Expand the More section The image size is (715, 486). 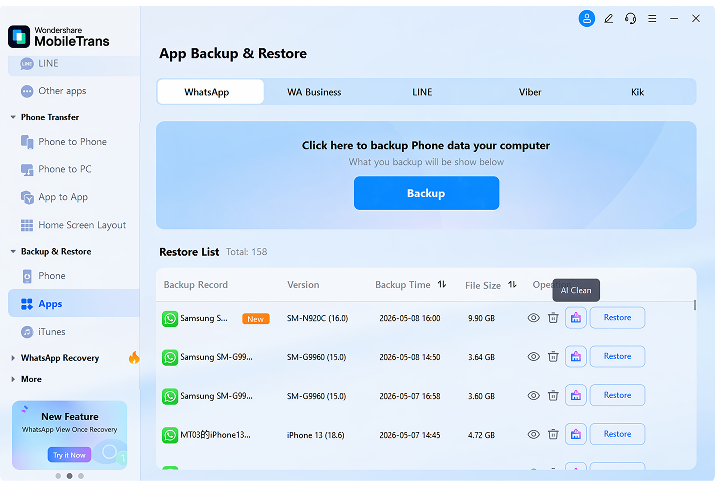point(13,379)
